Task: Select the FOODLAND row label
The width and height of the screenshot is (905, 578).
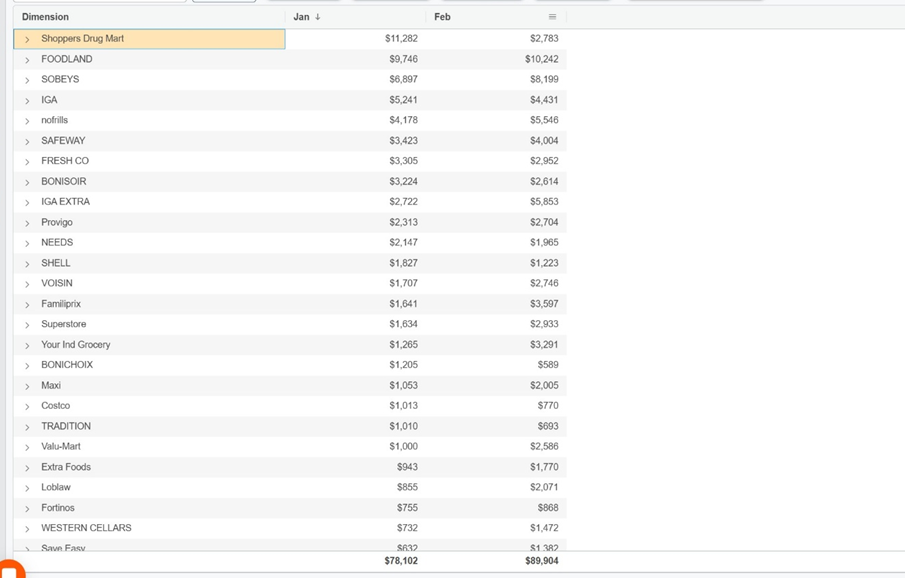Action: [66, 59]
